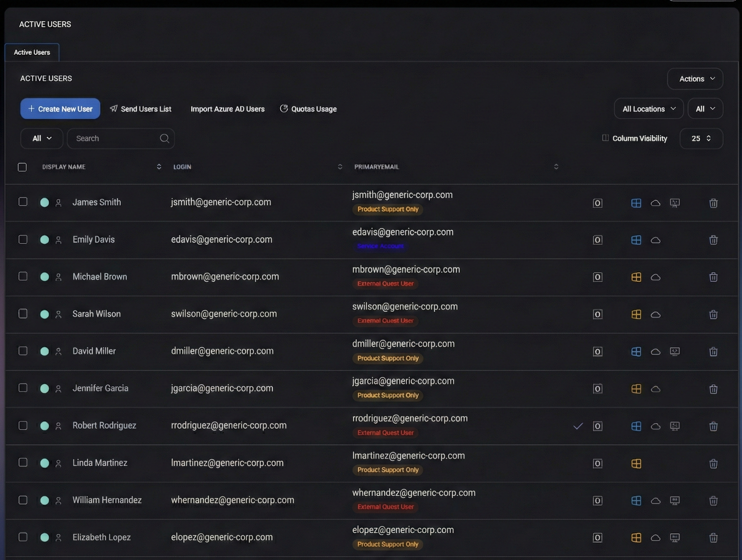Check the select-all header checkbox
Image resolution: width=742 pixels, height=560 pixels.
coord(22,167)
